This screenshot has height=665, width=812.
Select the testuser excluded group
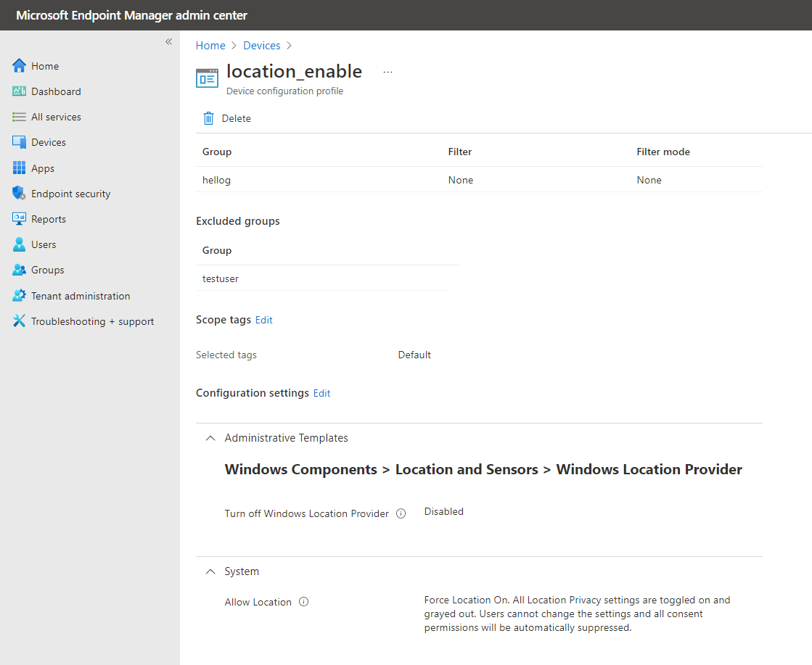[322, 278]
